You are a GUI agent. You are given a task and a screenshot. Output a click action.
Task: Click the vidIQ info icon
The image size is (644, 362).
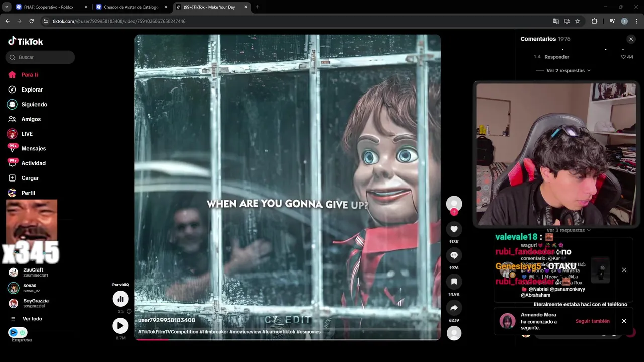pyautogui.click(x=129, y=311)
